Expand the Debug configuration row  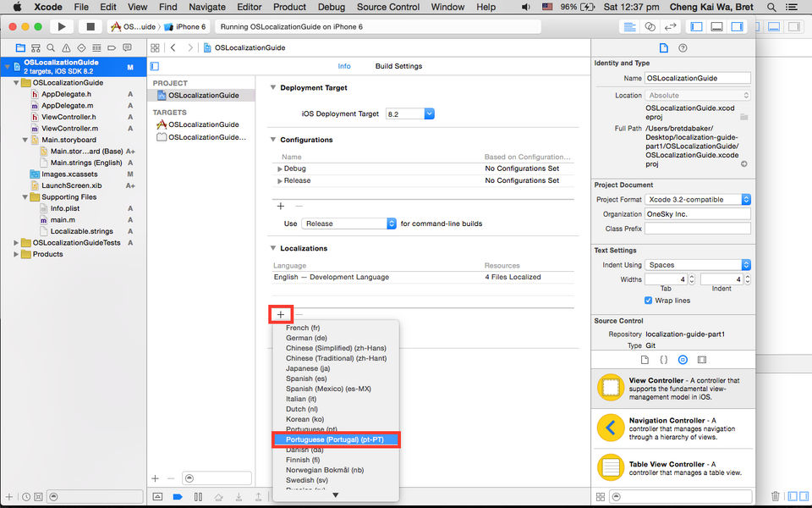[x=280, y=169]
